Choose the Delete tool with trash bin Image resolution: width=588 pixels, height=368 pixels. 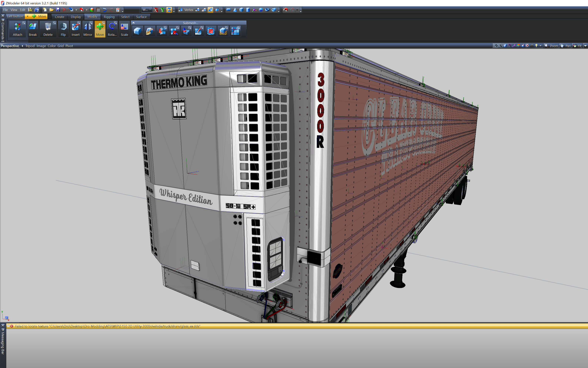(48, 29)
